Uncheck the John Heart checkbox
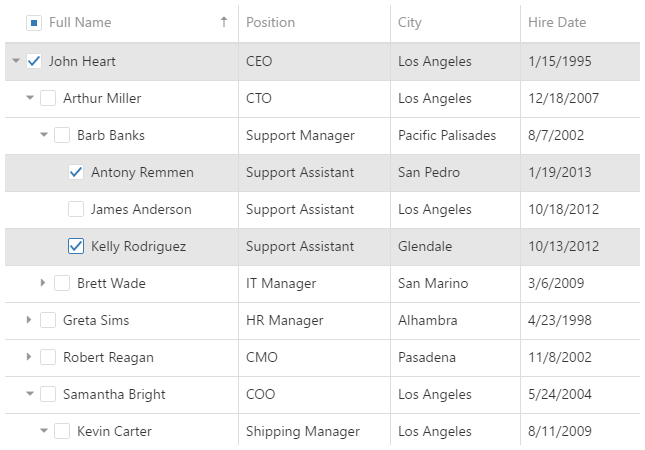 pos(34,61)
